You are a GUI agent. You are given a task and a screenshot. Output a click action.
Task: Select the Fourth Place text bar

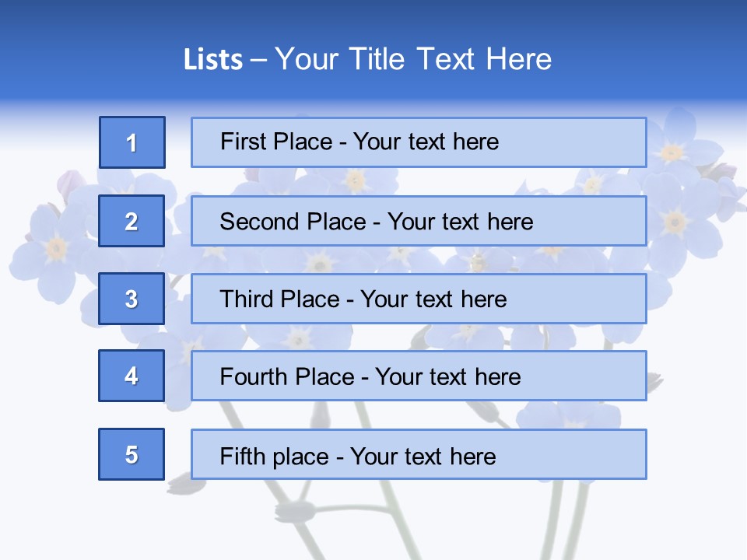(x=419, y=376)
